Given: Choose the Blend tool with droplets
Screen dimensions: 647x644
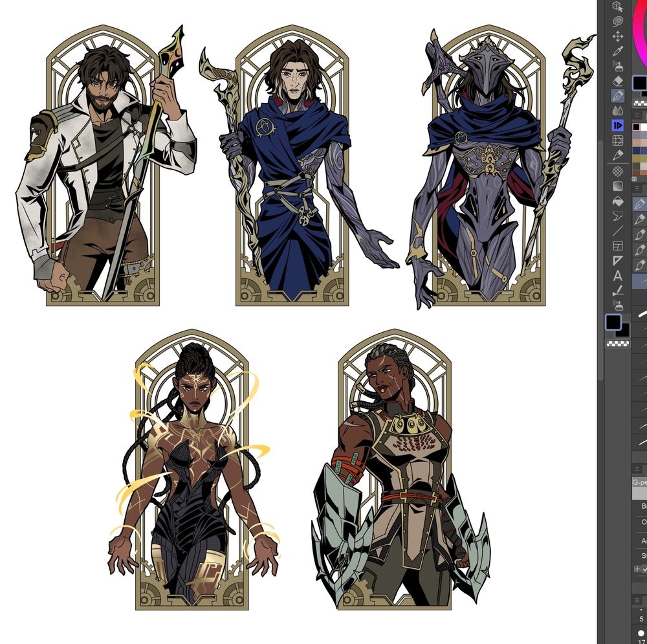Looking at the screenshot, I should (x=617, y=111).
